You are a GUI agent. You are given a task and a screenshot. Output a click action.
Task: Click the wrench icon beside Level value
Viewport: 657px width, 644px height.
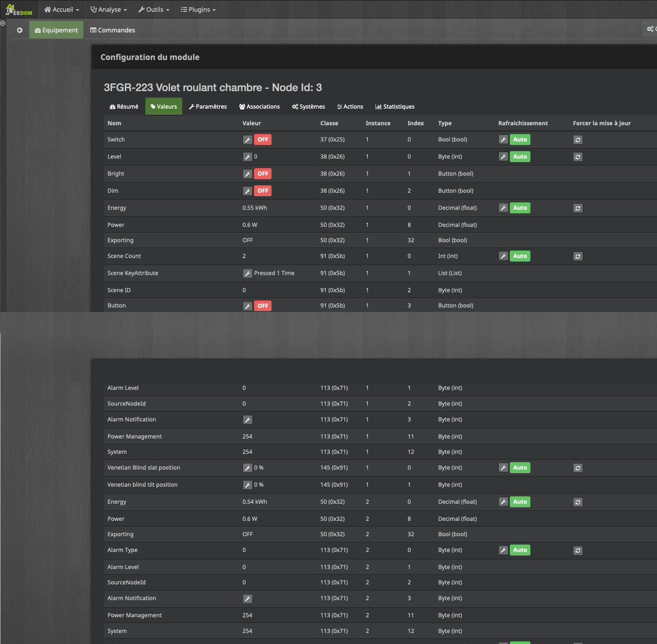[248, 157]
